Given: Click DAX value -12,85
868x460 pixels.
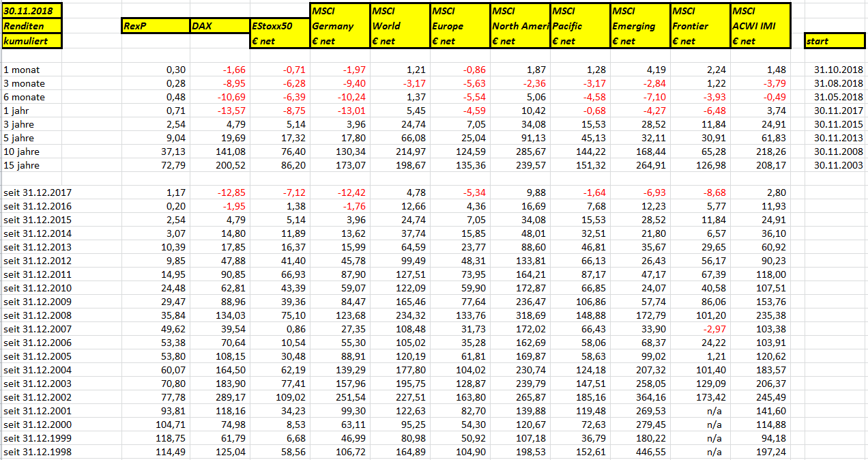Looking at the screenshot, I should point(231,192).
